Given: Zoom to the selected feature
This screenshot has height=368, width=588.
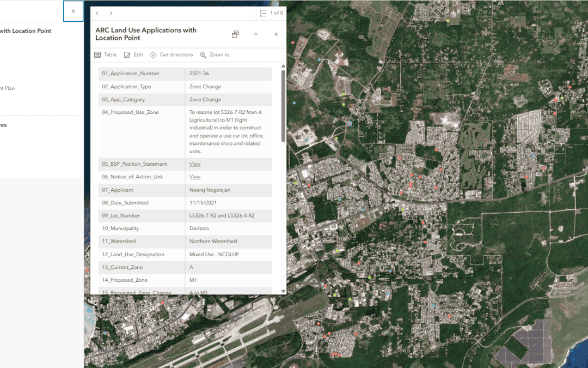Looking at the screenshot, I should coord(215,55).
